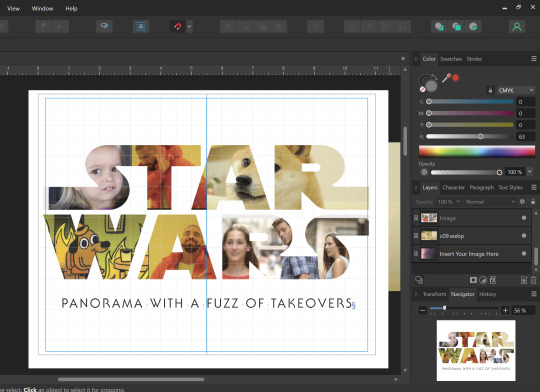
Task: Click the Magenta value field
Action: 525,113
